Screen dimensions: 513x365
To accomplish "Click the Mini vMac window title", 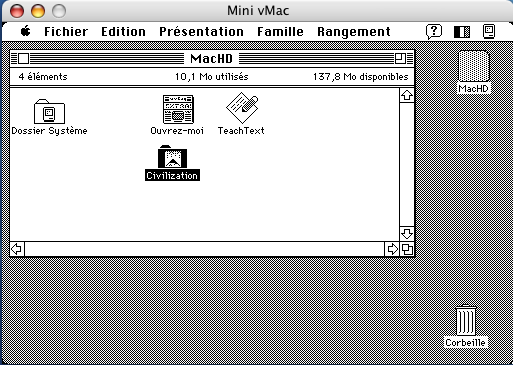I will (x=258, y=11).
